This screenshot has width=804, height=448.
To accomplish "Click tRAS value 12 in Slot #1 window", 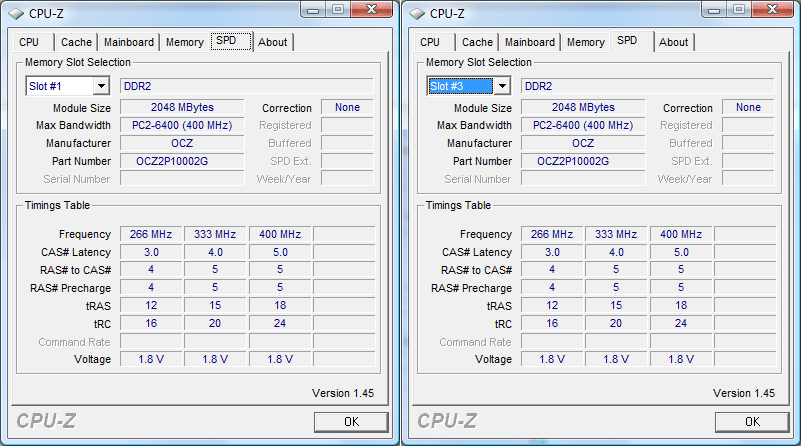I will [151, 306].
